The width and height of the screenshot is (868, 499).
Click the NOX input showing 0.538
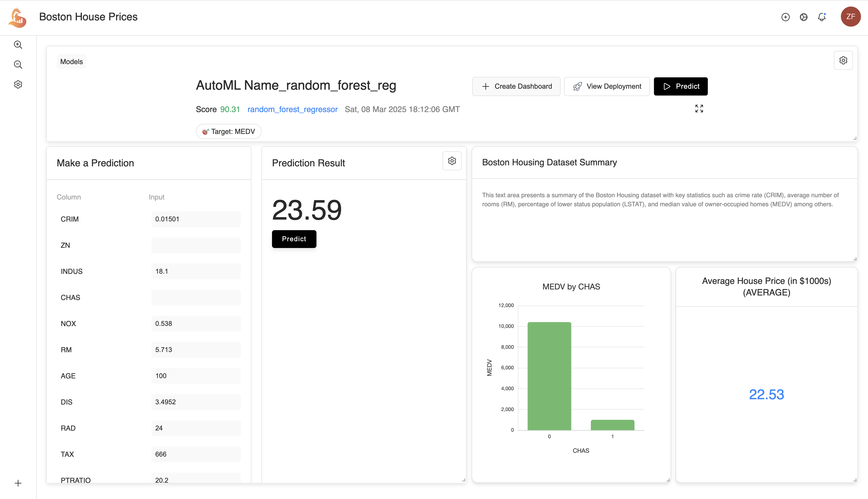196,324
